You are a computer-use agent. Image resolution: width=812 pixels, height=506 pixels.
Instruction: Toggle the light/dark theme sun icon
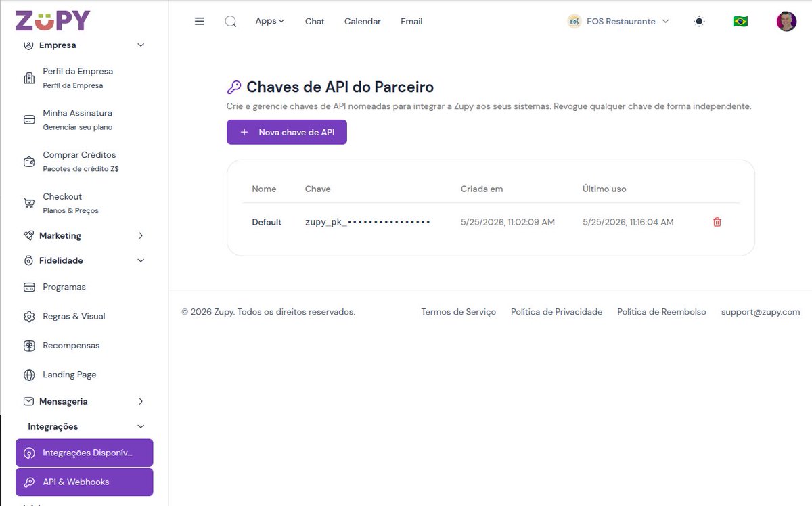coord(699,21)
